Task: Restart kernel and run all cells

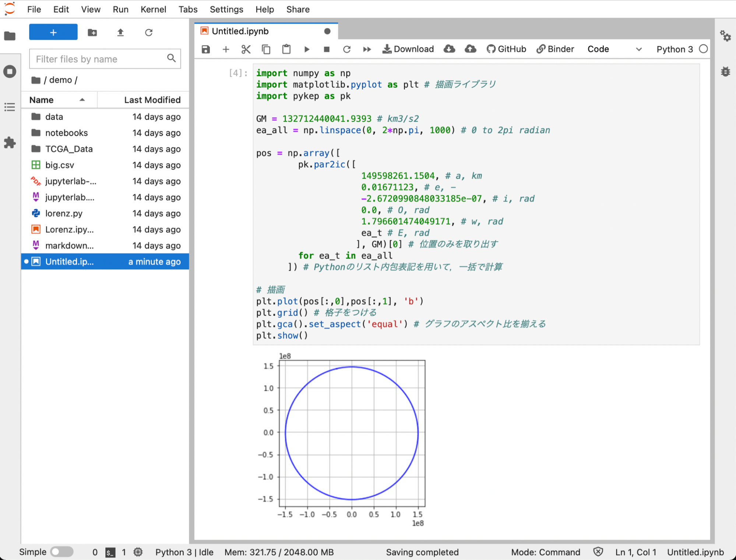Action: pos(367,49)
